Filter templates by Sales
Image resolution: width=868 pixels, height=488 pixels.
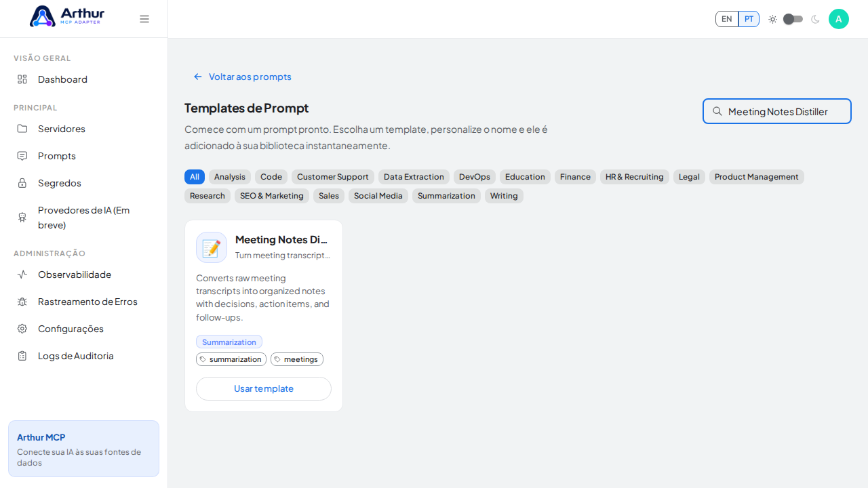pyautogui.click(x=329, y=196)
